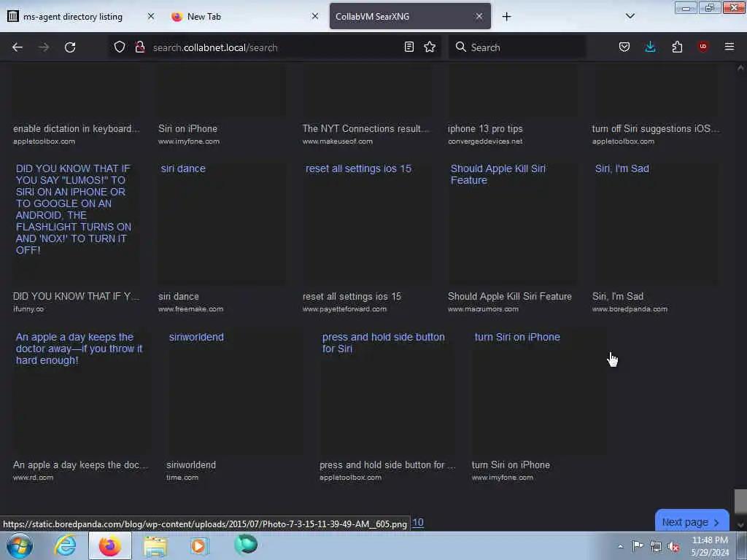This screenshot has width=747, height=560.
Task: Open the 'Siri, I'm Sad' thumbnail
Action: [657, 223]
